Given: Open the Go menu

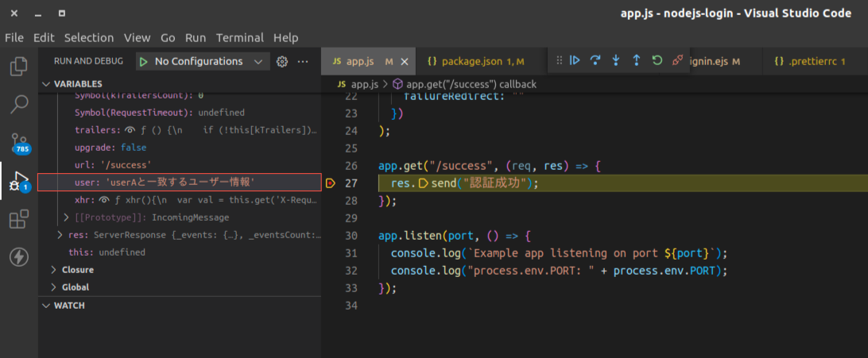Looking at the screenshot, I should [x=168, y=37].
